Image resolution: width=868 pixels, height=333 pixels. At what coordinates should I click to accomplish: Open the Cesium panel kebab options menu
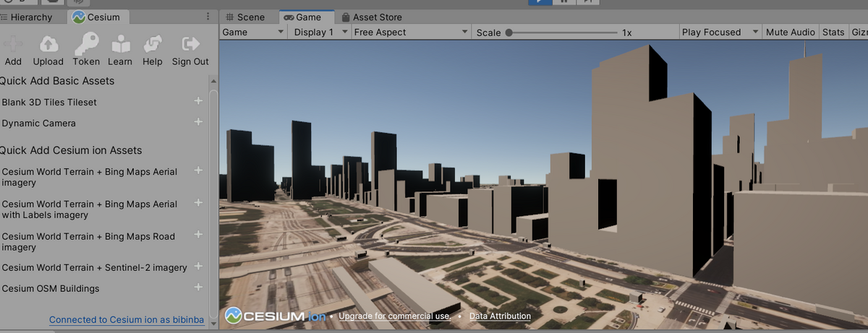coord(208,17)
